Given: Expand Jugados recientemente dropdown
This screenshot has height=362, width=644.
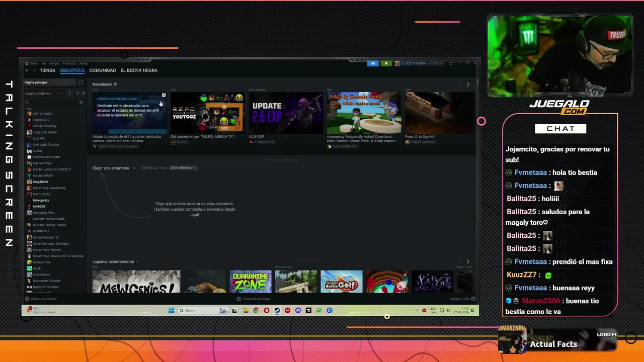Looking at the screenshot, I should point(116,261).
